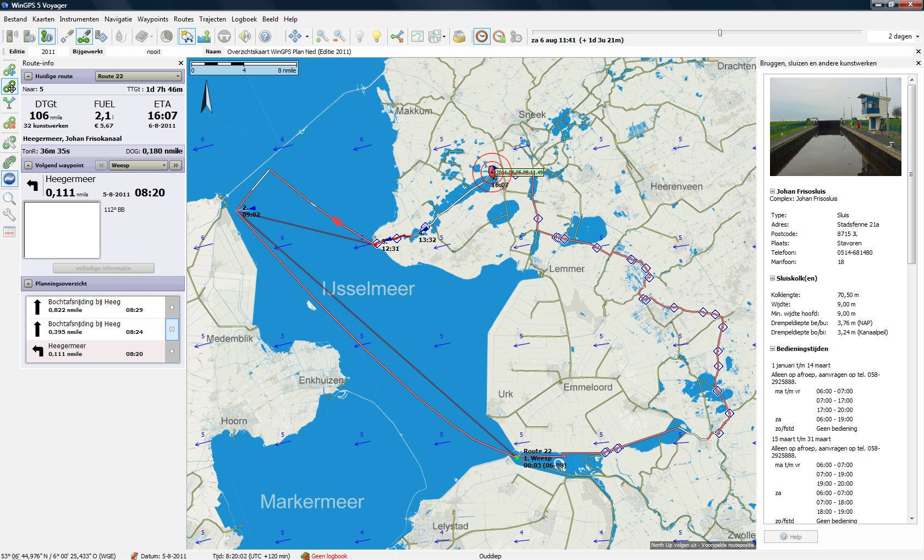Collapse the Planningsoverzicht section
Viewport: 924px width, 560px height.
[28, 284]
